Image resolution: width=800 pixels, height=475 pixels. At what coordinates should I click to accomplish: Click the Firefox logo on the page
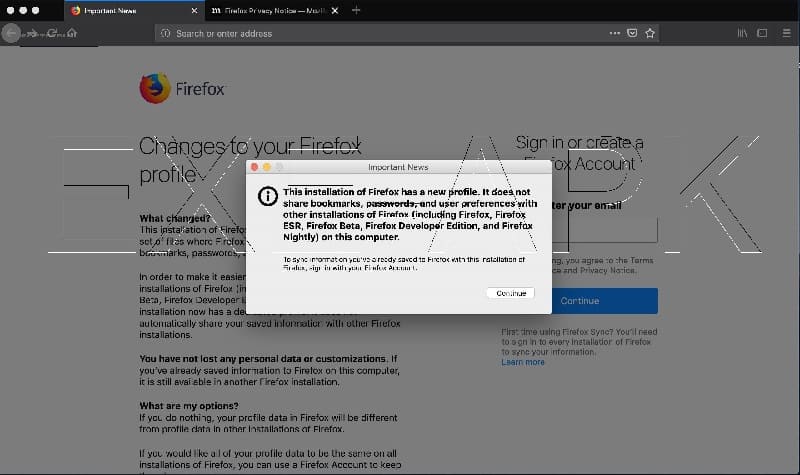182,88
